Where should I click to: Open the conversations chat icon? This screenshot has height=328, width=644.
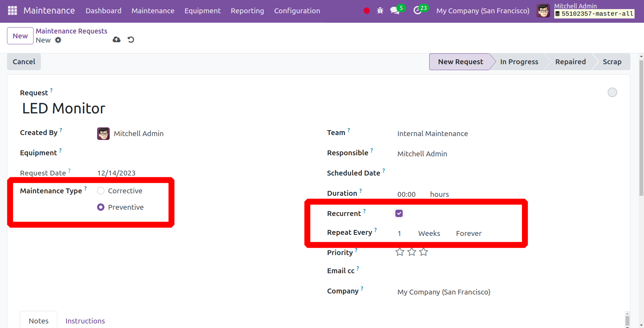pos(395,10)
